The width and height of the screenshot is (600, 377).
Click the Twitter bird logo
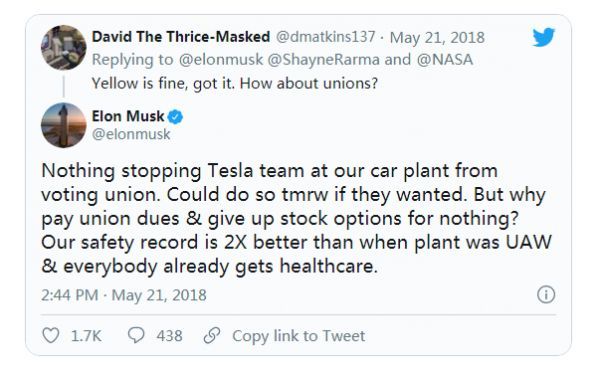pos(543,37)
